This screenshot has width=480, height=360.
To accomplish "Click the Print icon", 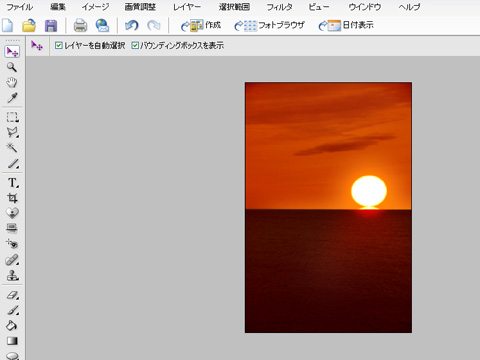I will 80,26.
